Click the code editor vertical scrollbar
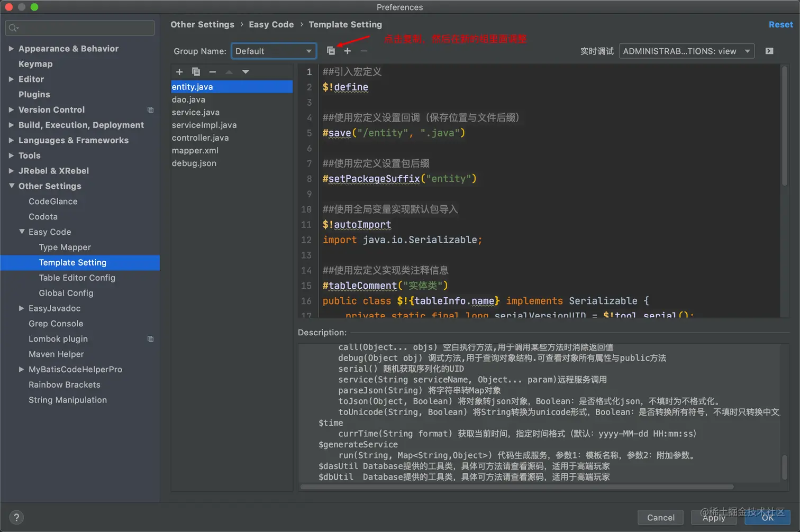 (785, 125)
